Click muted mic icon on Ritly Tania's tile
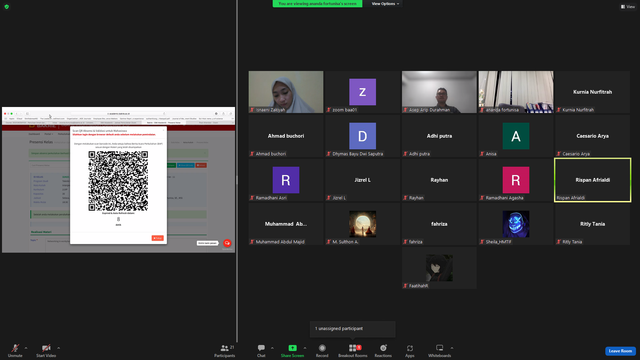The height and width of the screenshot is (360, 640). (559, 242)
